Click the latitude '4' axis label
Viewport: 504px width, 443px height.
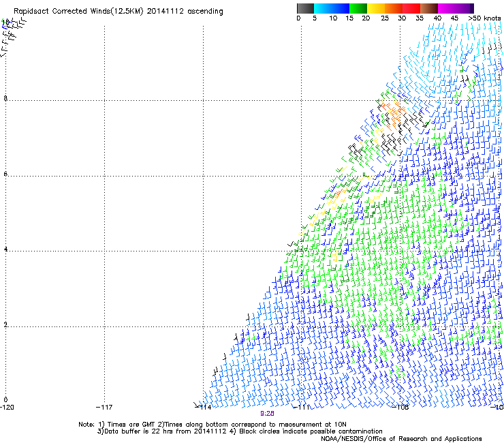pos(5,249)
